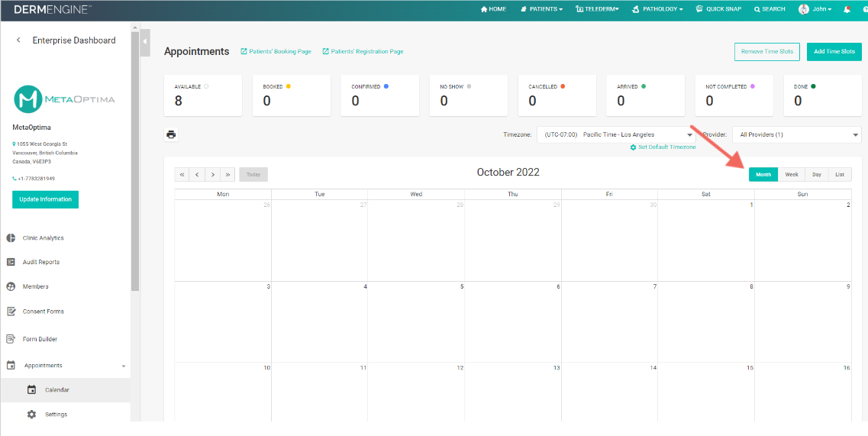Open the Provider dropdown

(796, 134)
